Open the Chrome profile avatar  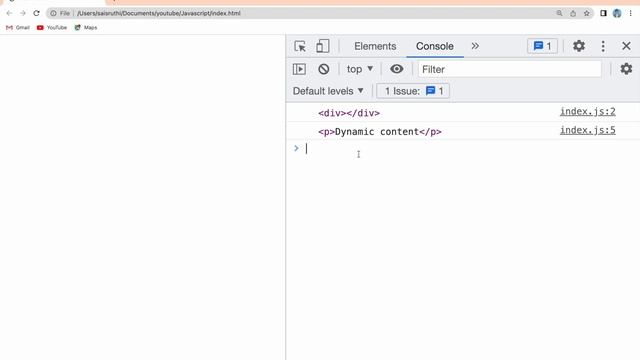(x=617, y=13)
